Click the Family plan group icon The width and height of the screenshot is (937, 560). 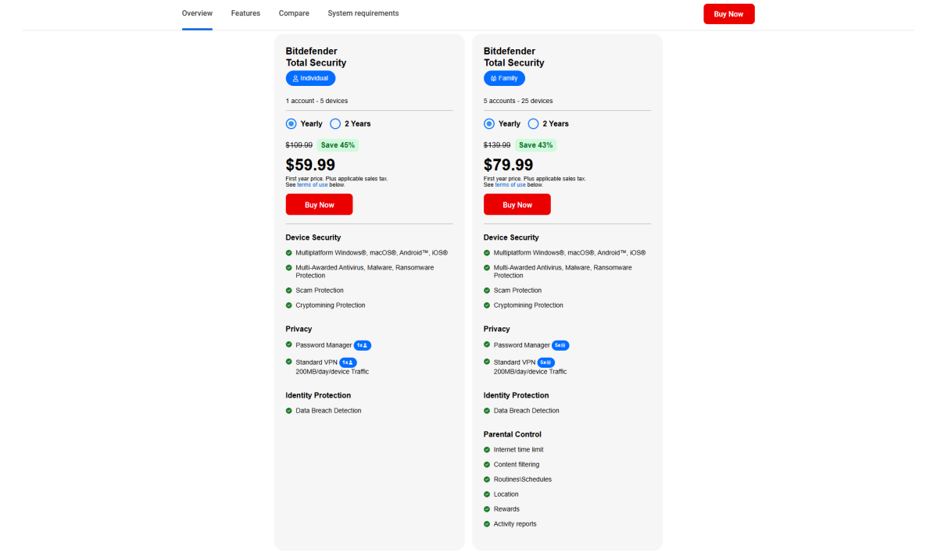[492, 77]
